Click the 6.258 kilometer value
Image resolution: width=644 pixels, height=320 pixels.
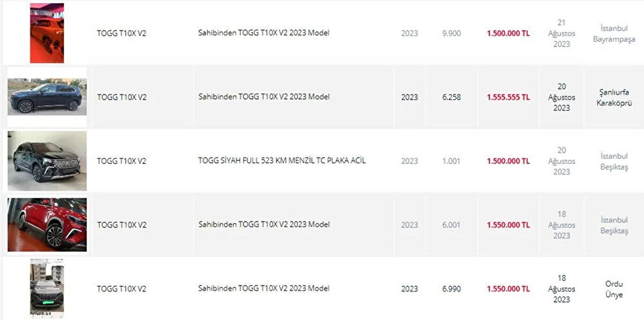451,97
